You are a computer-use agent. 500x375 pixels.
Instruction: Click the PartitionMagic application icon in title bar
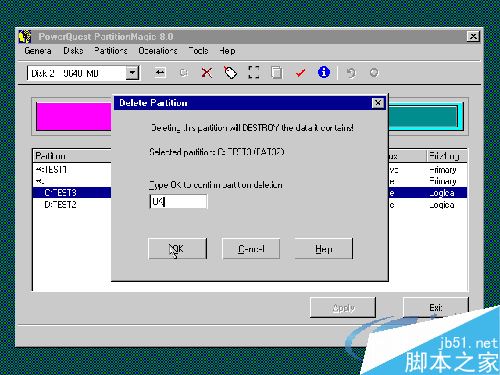[25, 36]
